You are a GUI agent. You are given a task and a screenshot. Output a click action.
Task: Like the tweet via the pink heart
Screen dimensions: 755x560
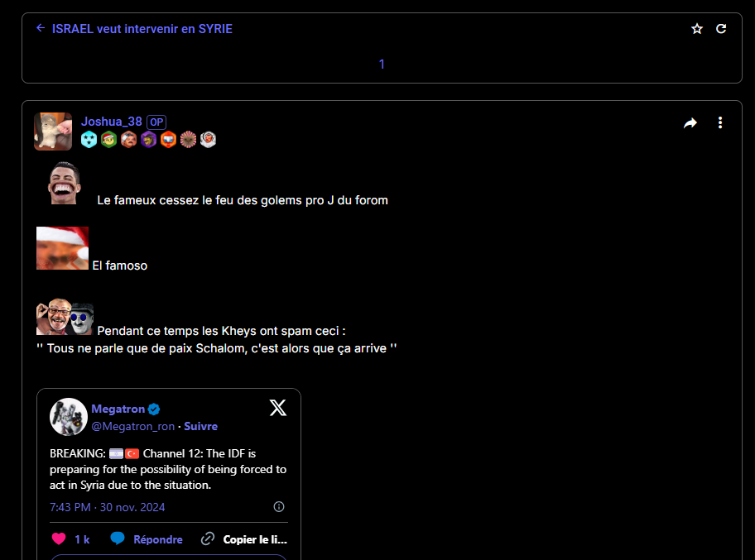pos(59,538)
